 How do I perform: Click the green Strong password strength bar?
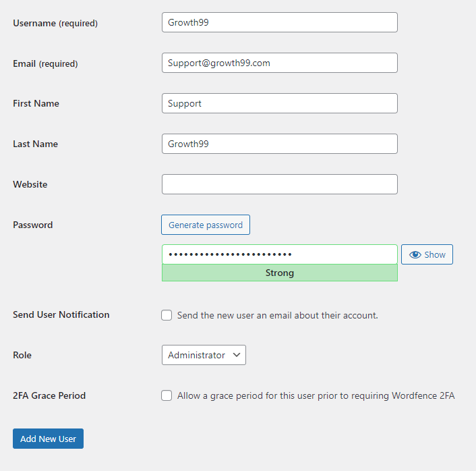click(279, 273)
